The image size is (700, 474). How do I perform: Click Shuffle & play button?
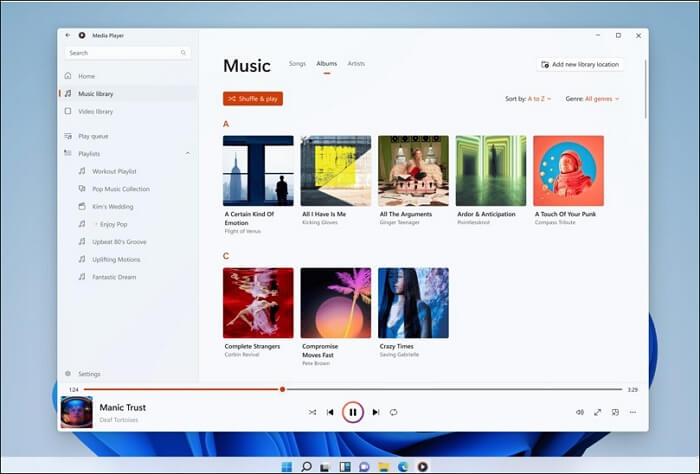(253, 99)
